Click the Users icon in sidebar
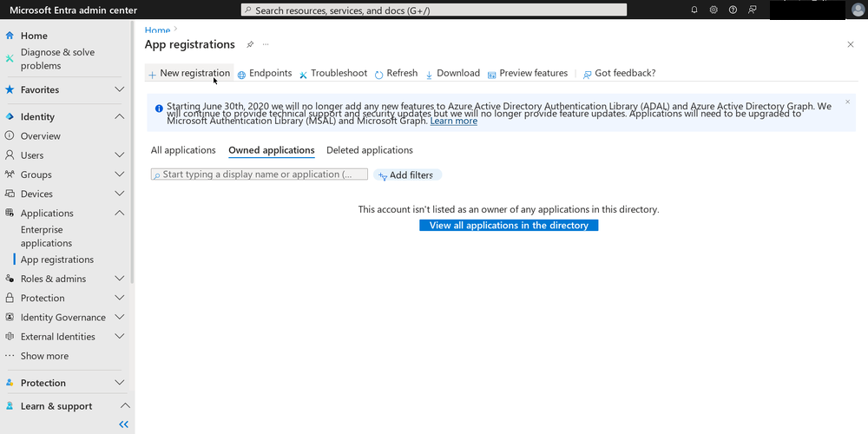Viewport: 868px width, 434px height. (x=10, y=155)
